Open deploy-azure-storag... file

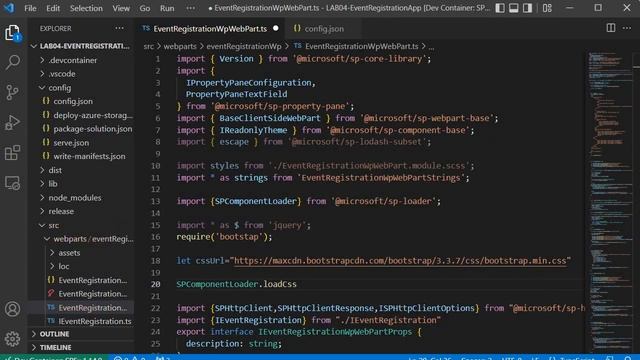tap(82, 115)
